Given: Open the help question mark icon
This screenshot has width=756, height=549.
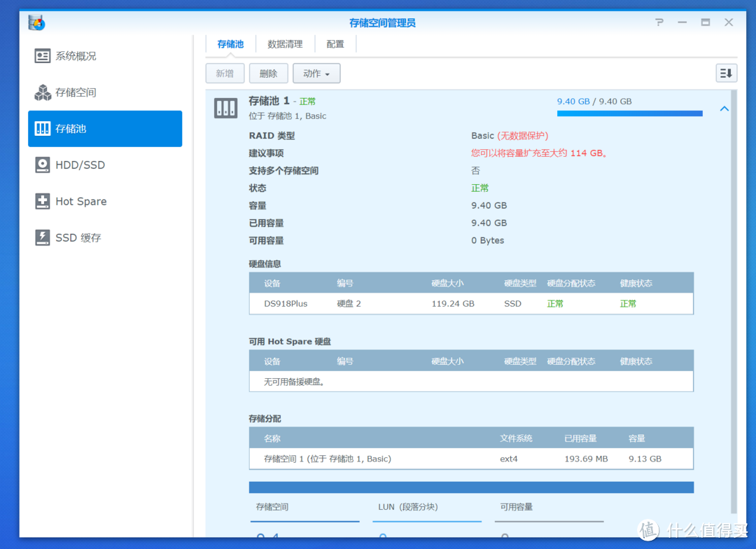Looking at the screenshot, I should pos(659,22).
